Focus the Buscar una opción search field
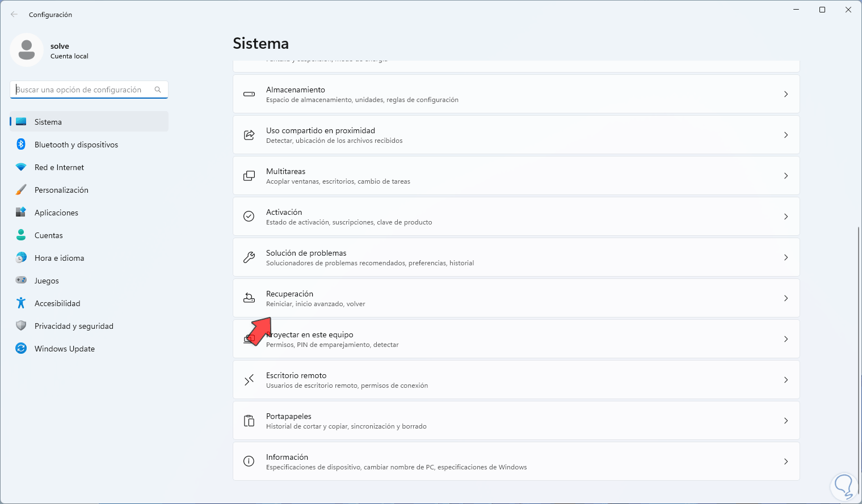This screenshot has height=504, width=862. tap(82, 90)
